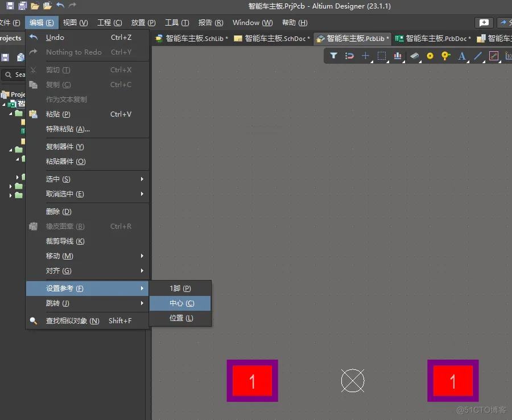The image size is (512, 420).
Task: Expand the 选中 (S) submenu
Action: [x=88, y=179]
